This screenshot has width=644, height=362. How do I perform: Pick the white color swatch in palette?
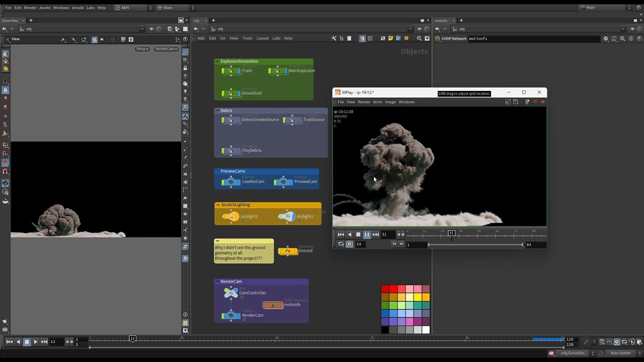coord(426,330)
